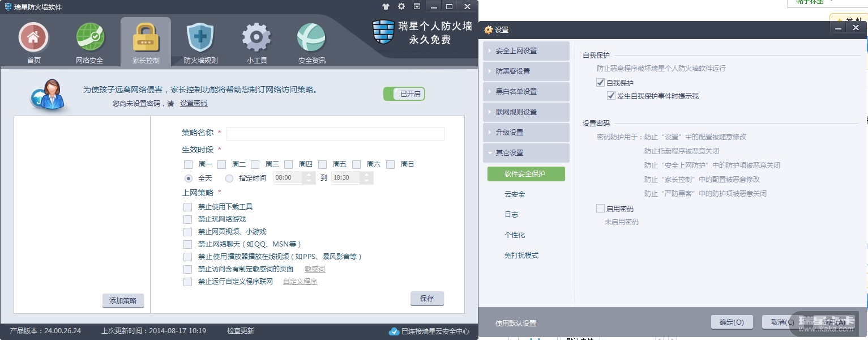Screen dimensions: 868x340
Task: Click the cloud security connection status icon
Action: pos(394,331)
